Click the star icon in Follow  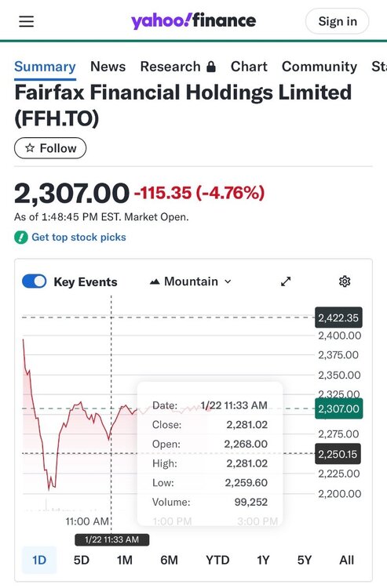30,147
